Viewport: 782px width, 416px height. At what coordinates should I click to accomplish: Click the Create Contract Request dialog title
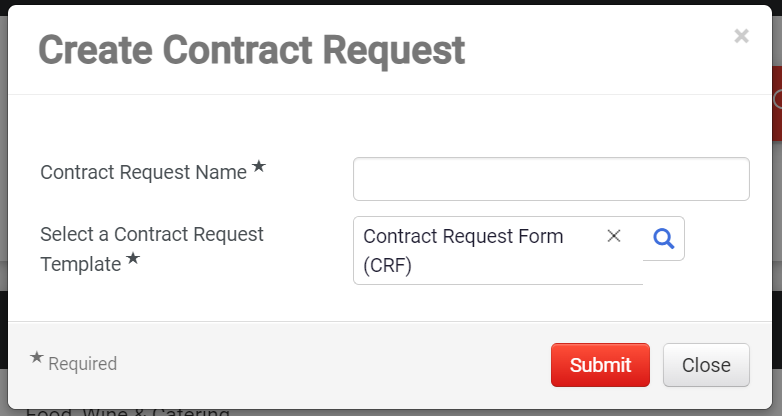click(x=251, y=50)
